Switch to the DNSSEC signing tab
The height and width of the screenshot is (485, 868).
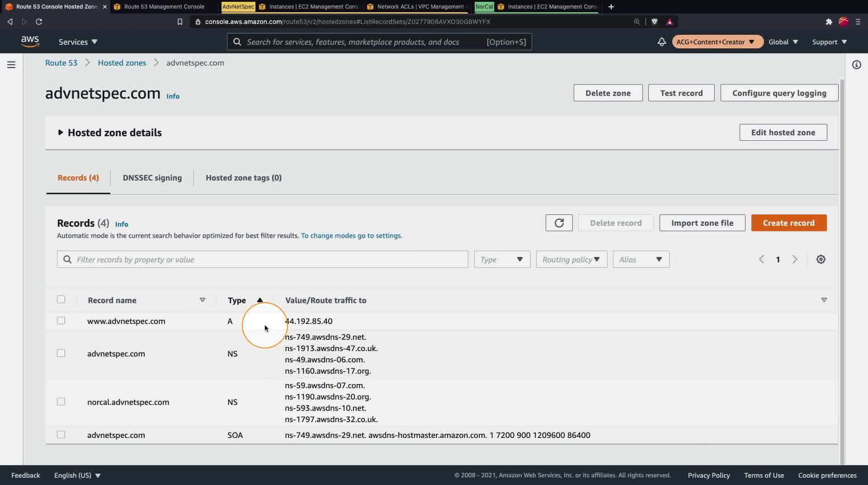(x=152, y=178)
